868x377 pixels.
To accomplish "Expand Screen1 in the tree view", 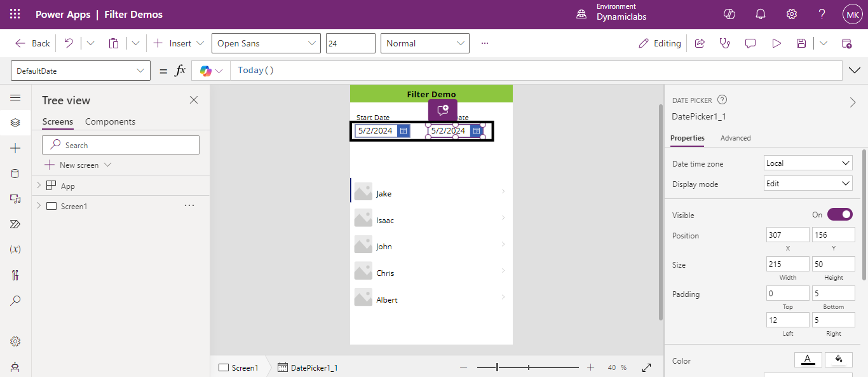I will tap(39, 206).
